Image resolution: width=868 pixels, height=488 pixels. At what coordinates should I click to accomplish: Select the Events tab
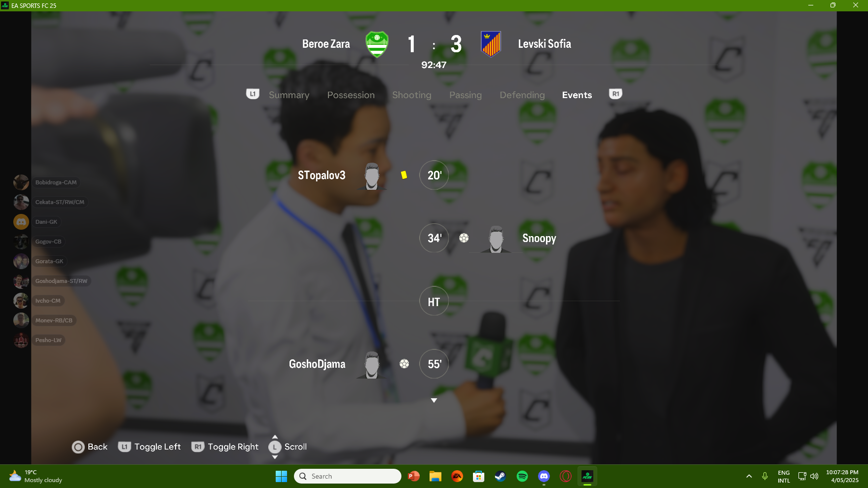[577, 95]
